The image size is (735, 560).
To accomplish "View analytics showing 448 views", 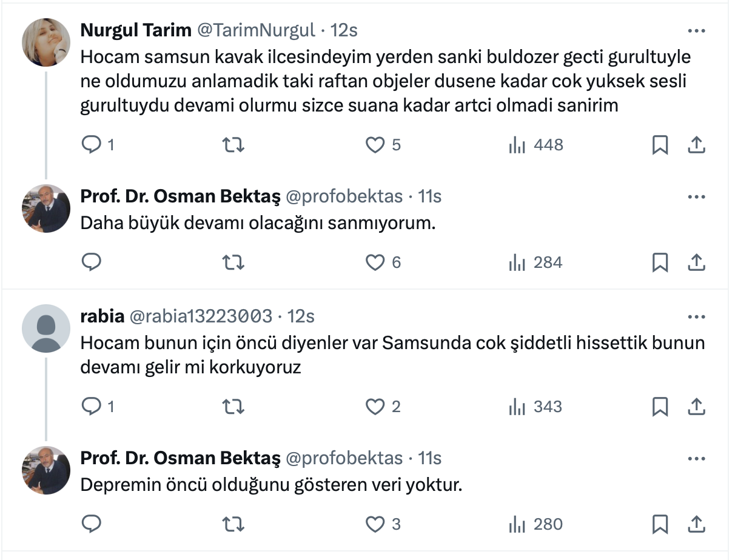I will [536, 145].
